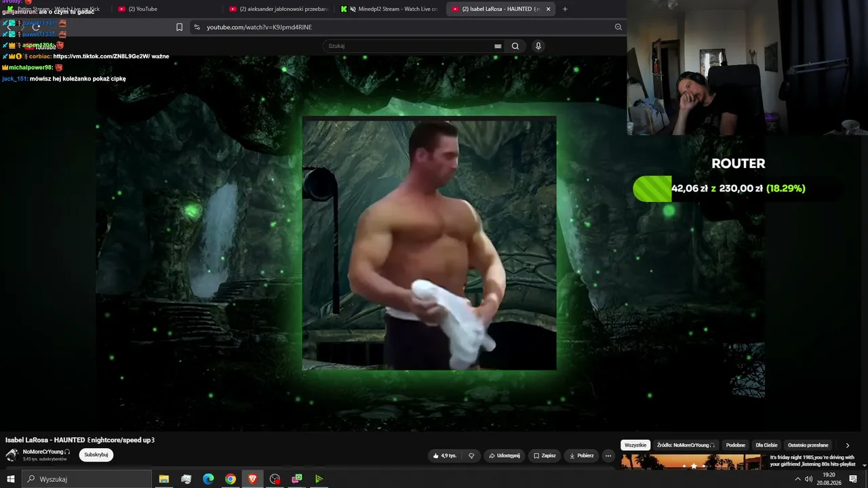
Task: Open the sunset thumbnail of recommended video
Action: (693, 462)
